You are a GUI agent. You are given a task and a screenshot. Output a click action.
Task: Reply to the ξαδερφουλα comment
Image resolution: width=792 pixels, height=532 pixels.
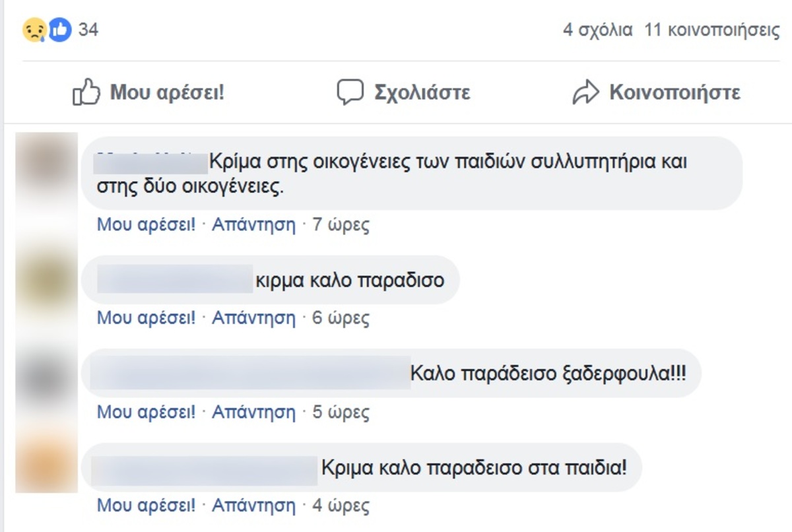click(253, 413)
